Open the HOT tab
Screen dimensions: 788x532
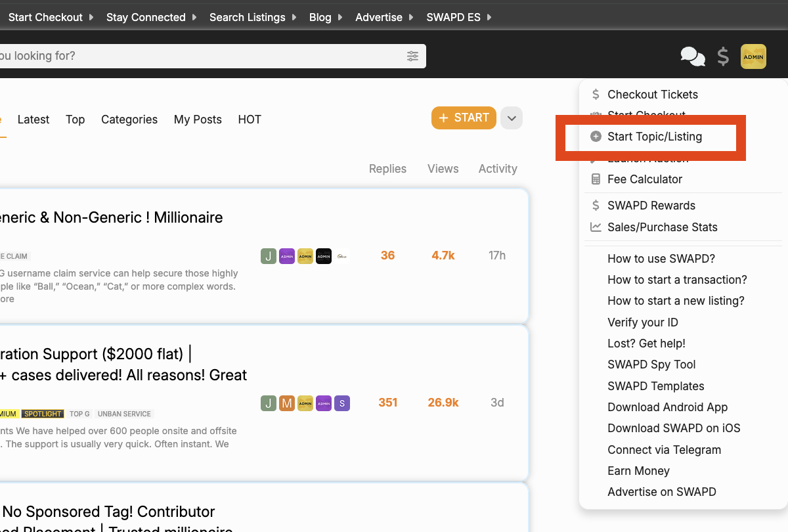click(250, 120)
